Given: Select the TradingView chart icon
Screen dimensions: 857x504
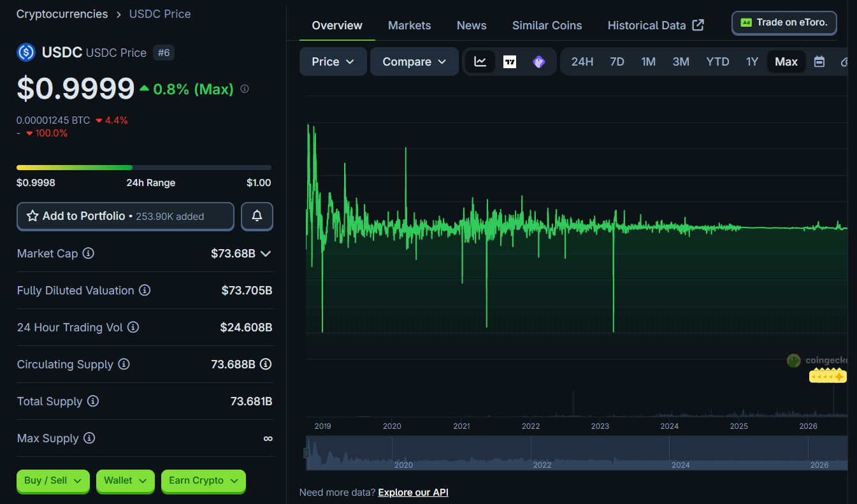Looking at the screenshot, I should (x=510, y=62).
